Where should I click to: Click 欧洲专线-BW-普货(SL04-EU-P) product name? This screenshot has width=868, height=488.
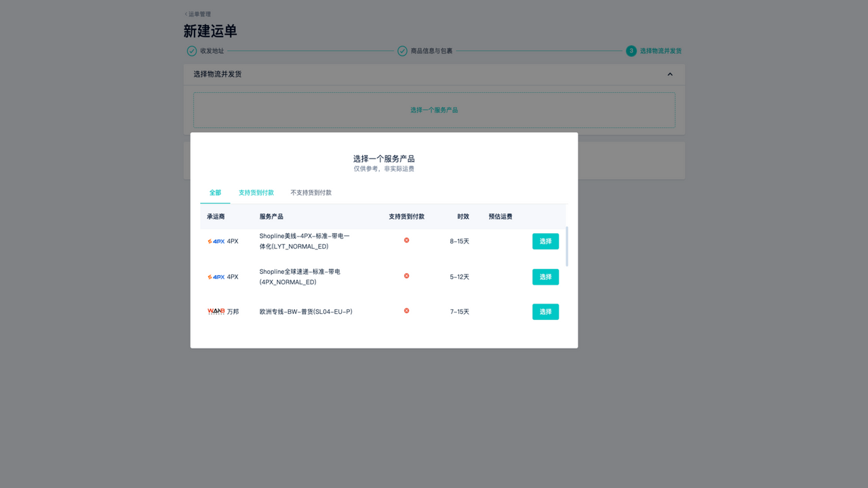pos(306,312)
